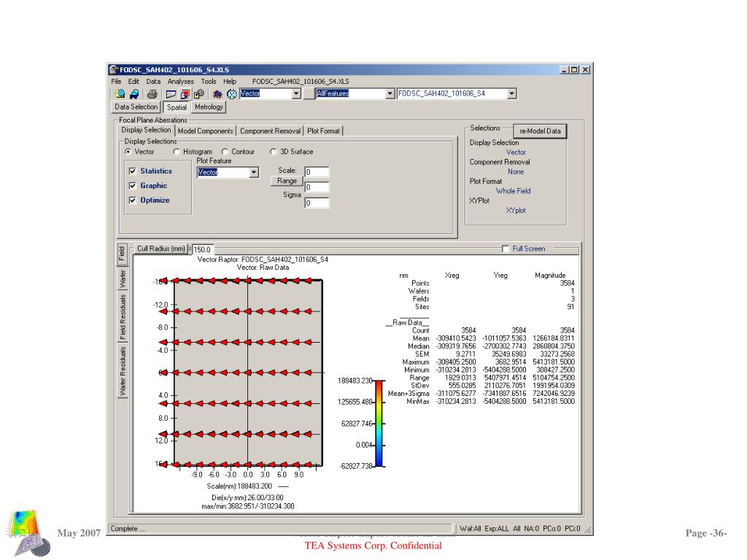Click the vector field plot area
747x560 pixels.
point(248,373)
